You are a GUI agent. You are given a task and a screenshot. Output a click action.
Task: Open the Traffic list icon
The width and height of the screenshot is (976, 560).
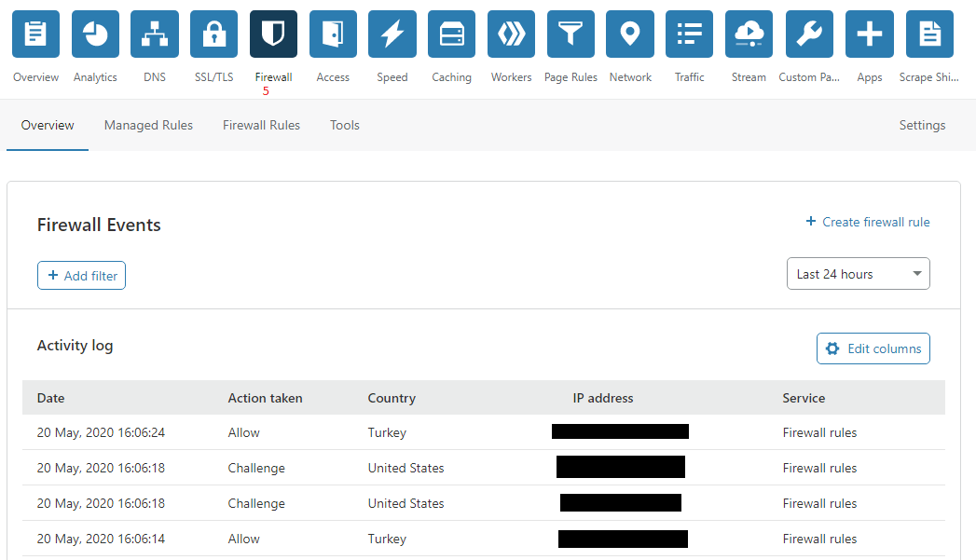point(689,34)
